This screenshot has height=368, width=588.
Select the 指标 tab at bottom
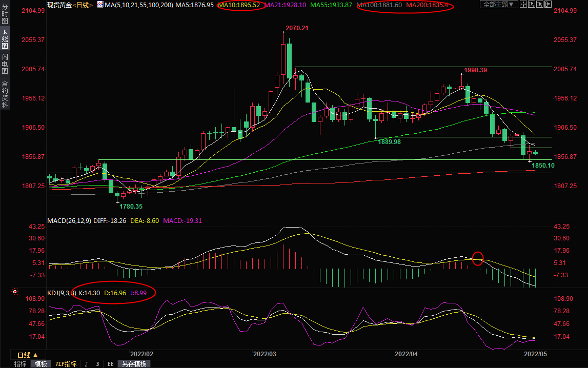pos(21,364)
